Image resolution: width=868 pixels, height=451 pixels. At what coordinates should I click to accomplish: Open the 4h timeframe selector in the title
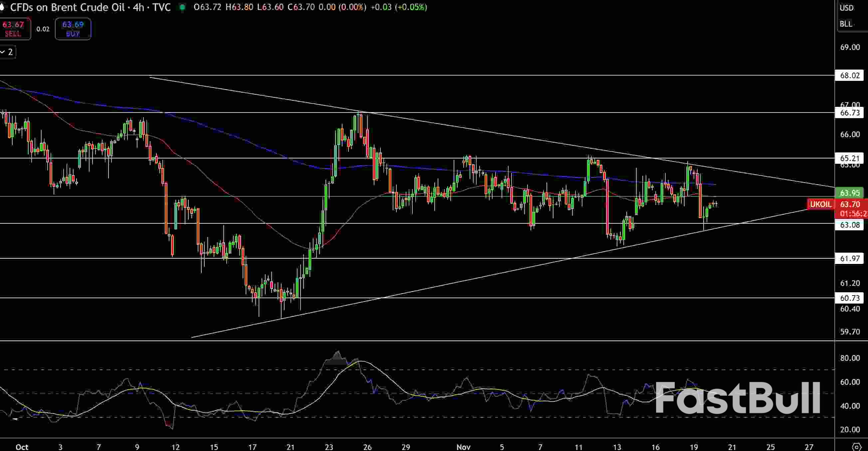138,7
